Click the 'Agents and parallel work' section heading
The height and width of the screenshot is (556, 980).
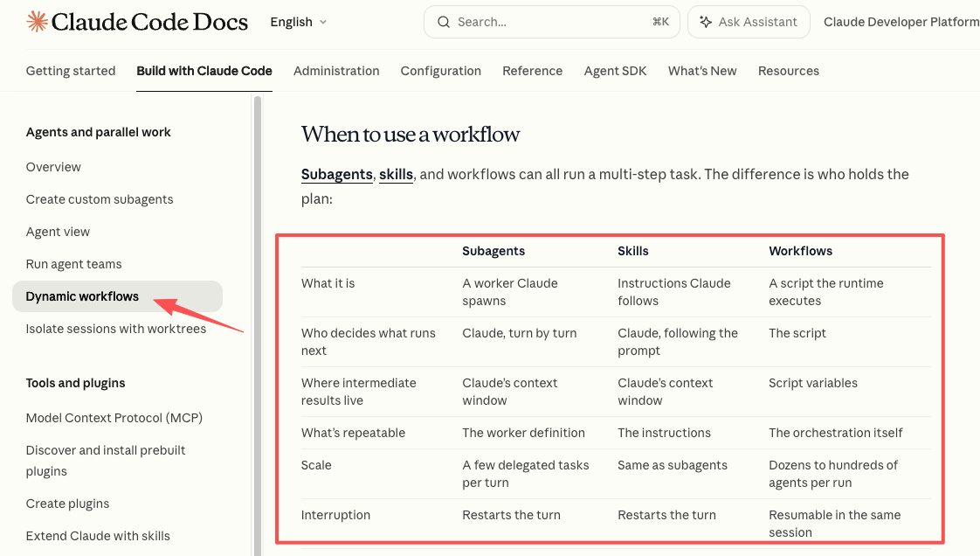click(98, 132)
